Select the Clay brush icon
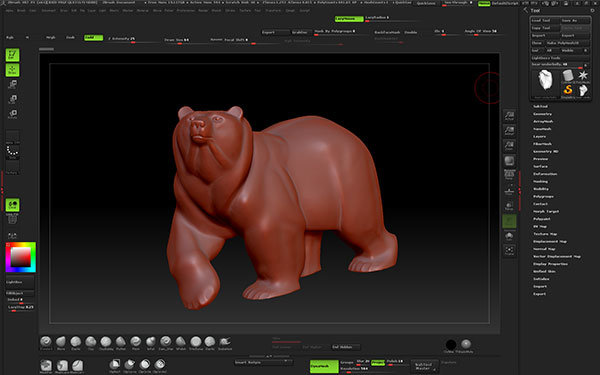Screen dimensions: 600x375 [91, 342]
